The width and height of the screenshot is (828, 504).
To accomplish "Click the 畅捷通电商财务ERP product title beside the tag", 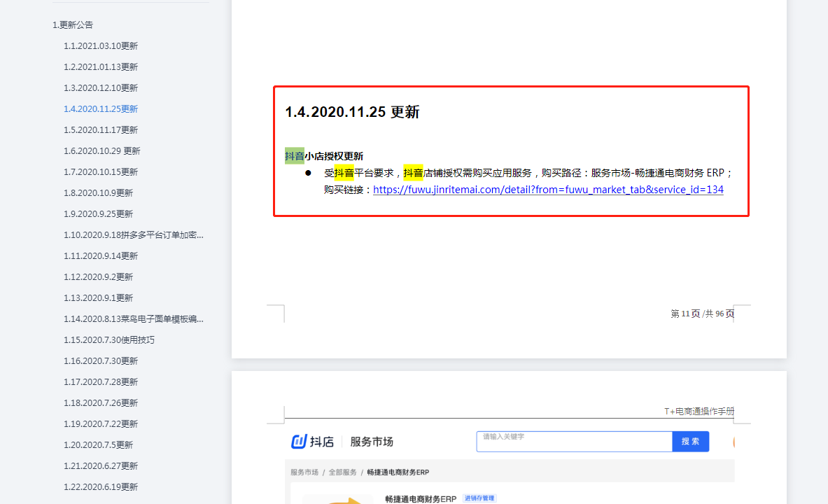I will click(x=421, y=498).
